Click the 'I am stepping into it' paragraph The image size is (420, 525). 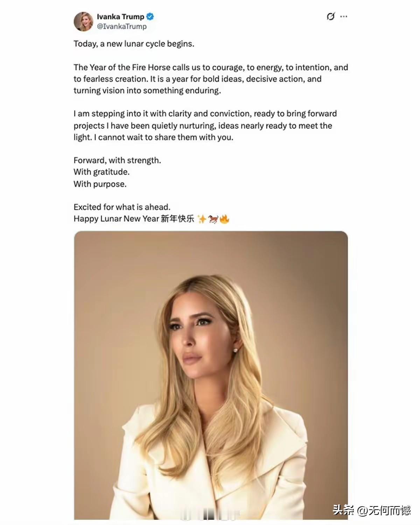coord(205,125)
